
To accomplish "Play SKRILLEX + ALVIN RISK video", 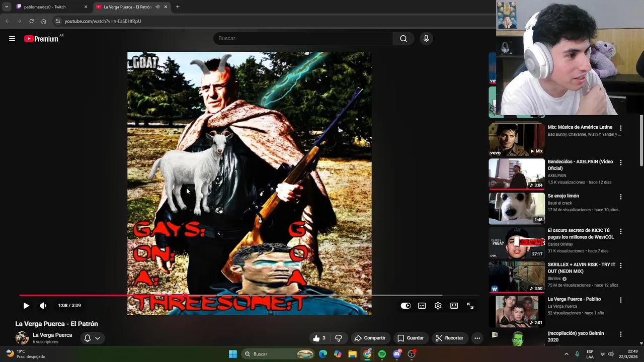I will click(x=517, y=277).
